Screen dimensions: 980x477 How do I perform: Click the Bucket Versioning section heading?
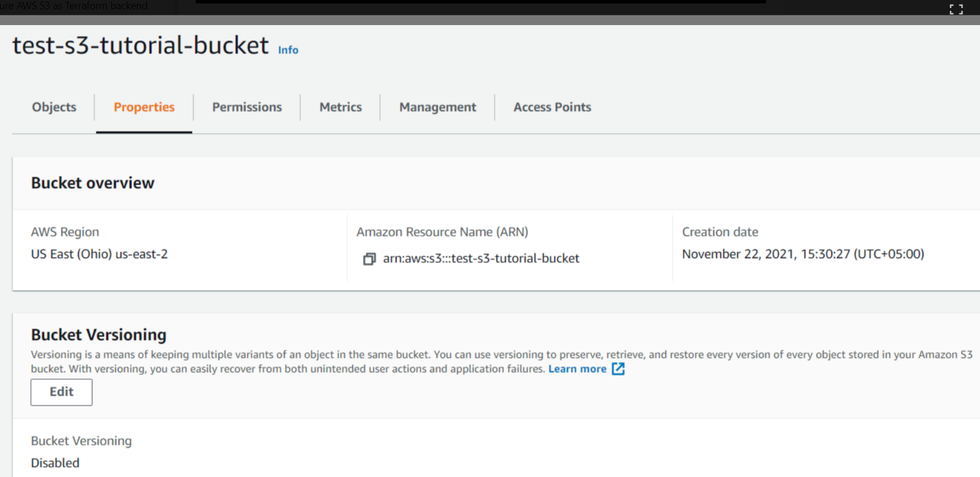pyautogui.click(x=99, y=335)
